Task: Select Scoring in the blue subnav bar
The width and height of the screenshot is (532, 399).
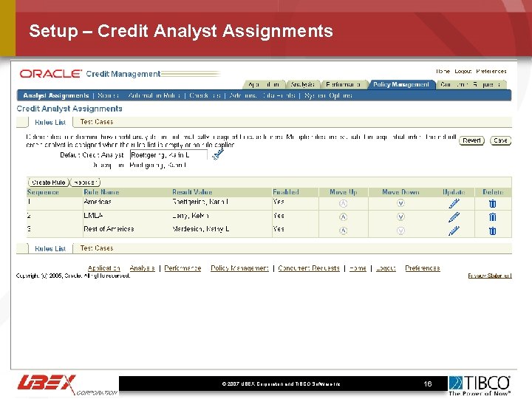Action: click(108, 95)
